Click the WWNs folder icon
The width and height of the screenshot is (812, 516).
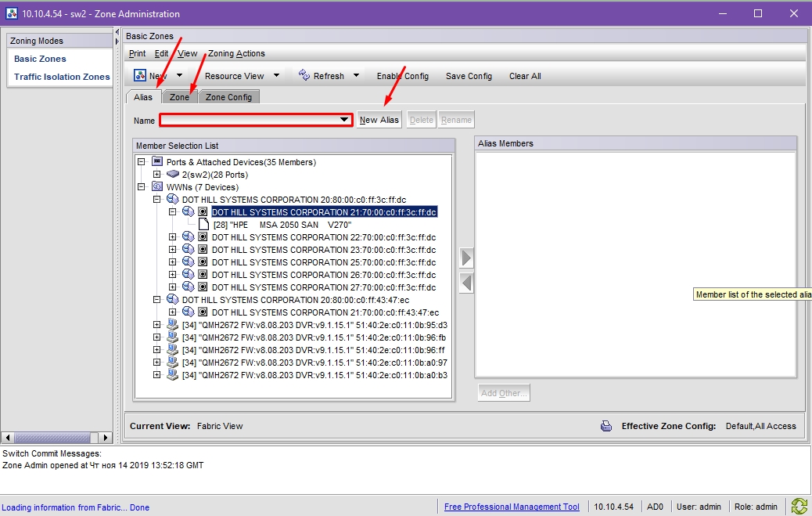(157, 186)
